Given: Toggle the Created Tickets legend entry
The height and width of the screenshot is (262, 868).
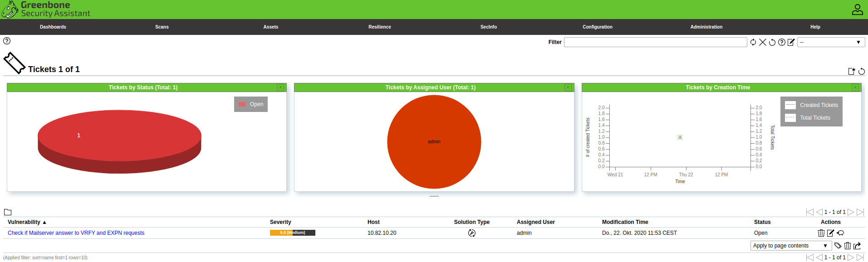Looking at the screenshot, I should (812, 105).
